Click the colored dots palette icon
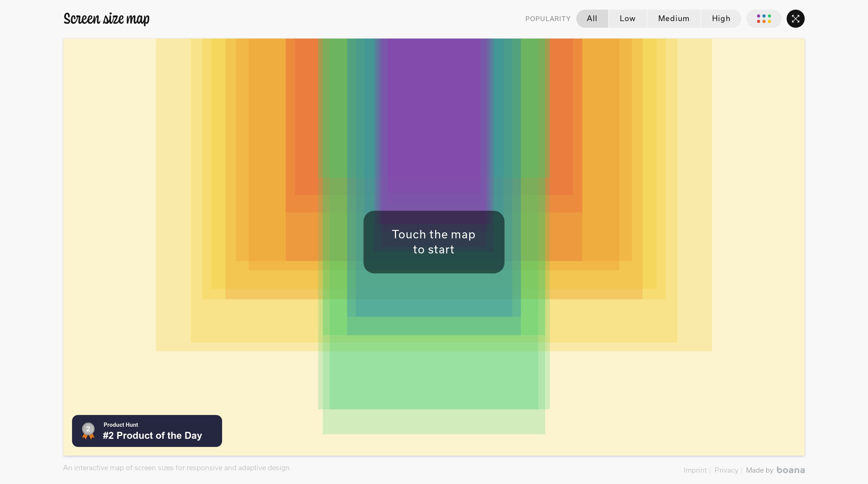The height and width of the screenshot is (484, 868). pos(763,19)
